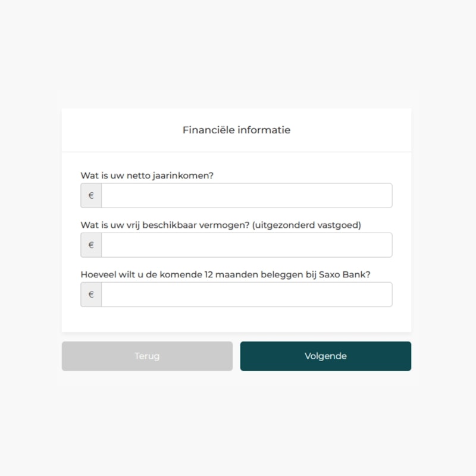Click the vrij beschikbaar vermogen question label
The height and width of the screenshot is (476, 476).
[221, 225]
